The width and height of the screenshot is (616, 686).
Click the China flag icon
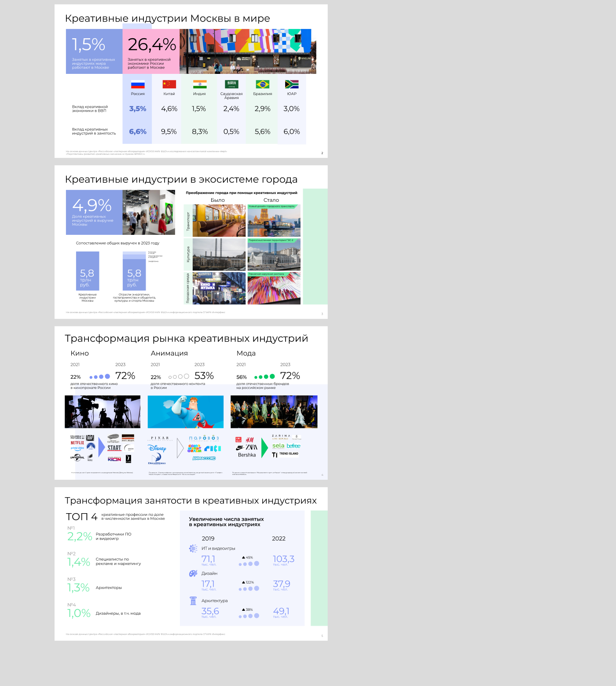(x=169, y=84)
